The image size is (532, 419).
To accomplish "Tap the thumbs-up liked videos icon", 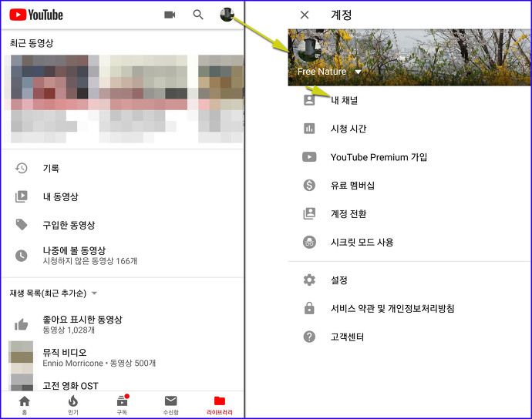I will (22, 324).
